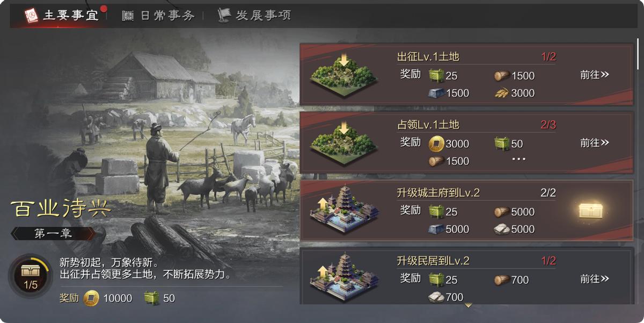644x323 pixels.
Task: Click the castle icon of 升级城主府到Lv.2
Action: point(344,210)
